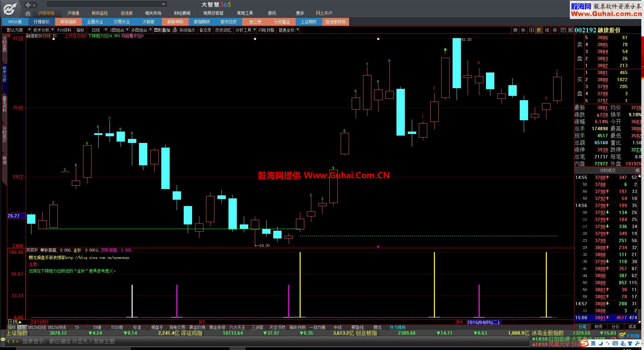
Task: Open the address bar dropdown arrow
Action: 163,4
